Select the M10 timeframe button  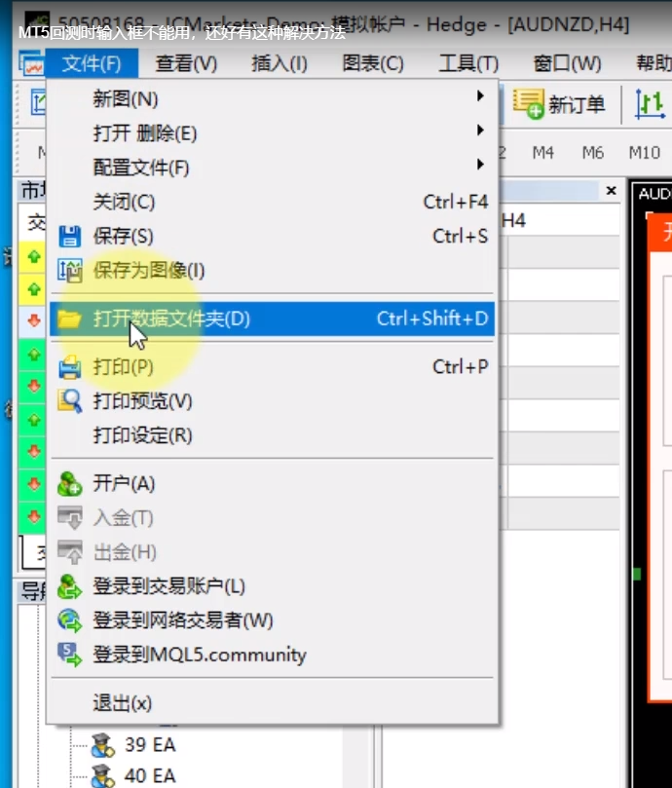(645, 152)
